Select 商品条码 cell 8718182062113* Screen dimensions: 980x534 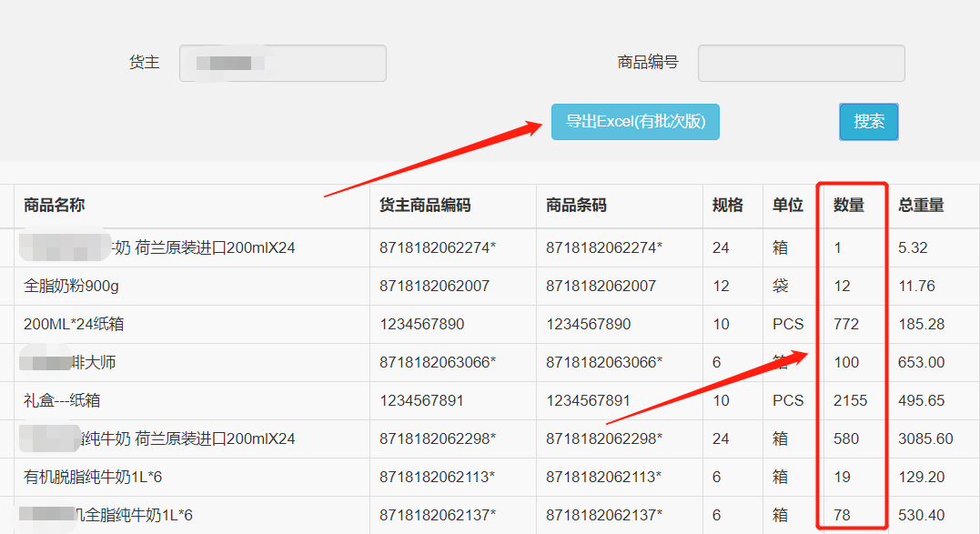(x=604, y=478)
